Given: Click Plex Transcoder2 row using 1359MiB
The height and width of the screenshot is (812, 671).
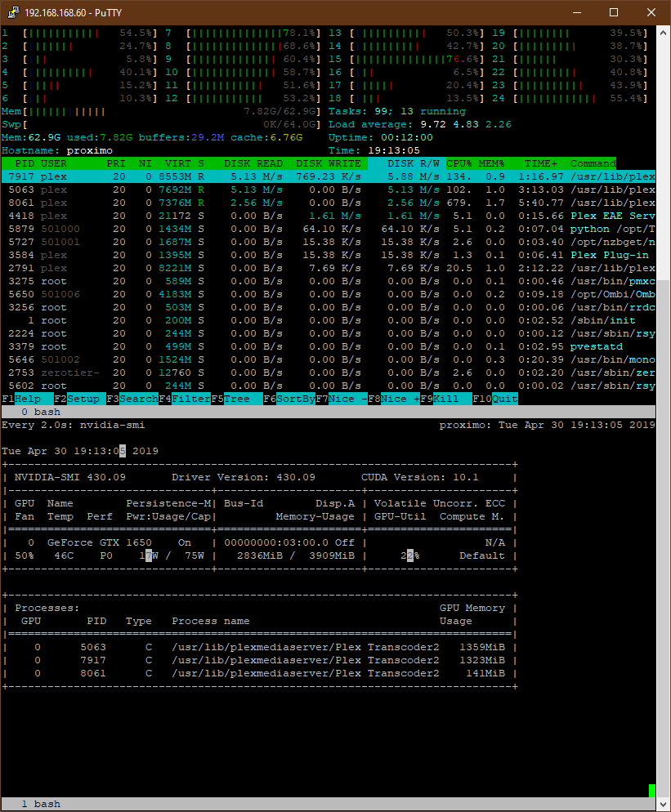Looking at the screenshot, I should 260,647.
